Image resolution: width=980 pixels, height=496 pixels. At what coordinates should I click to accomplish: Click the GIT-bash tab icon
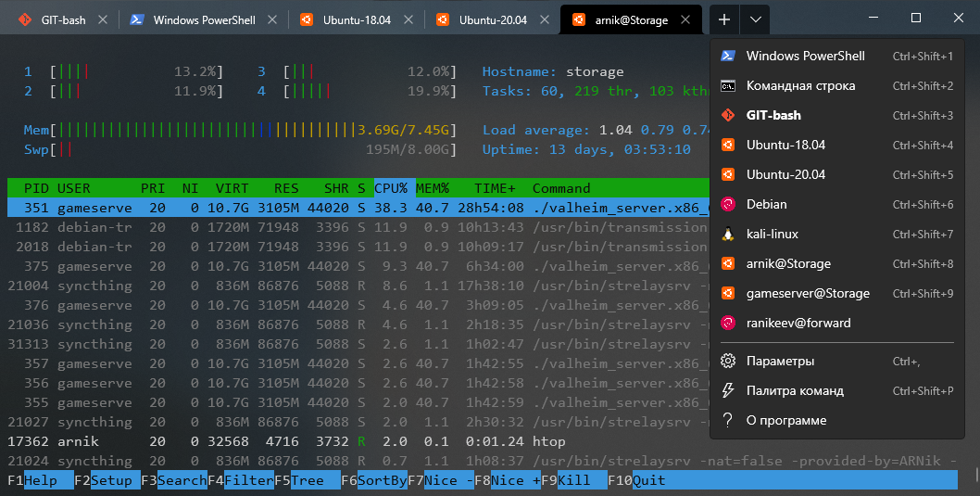pyautogui.click(x=25, y=19)
